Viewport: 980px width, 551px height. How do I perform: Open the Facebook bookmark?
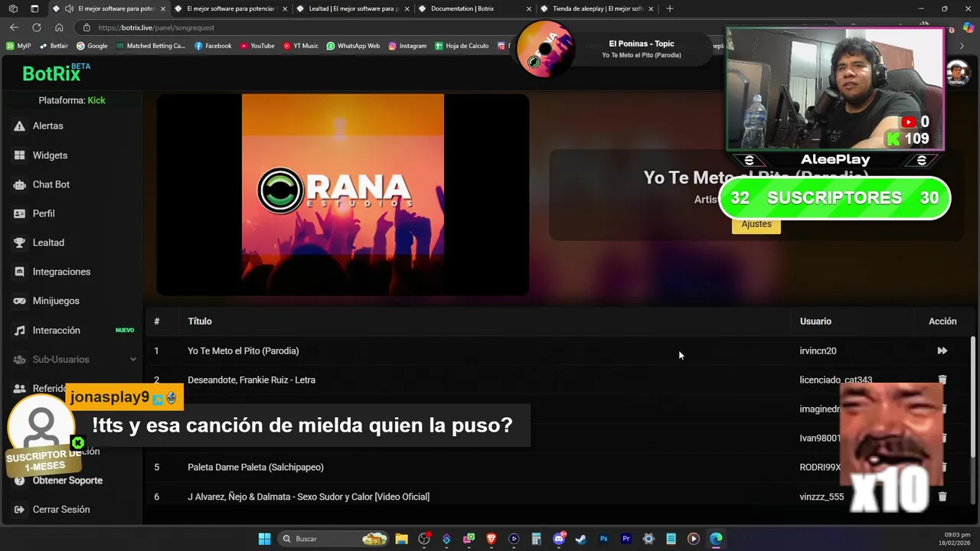click(213, 46)
